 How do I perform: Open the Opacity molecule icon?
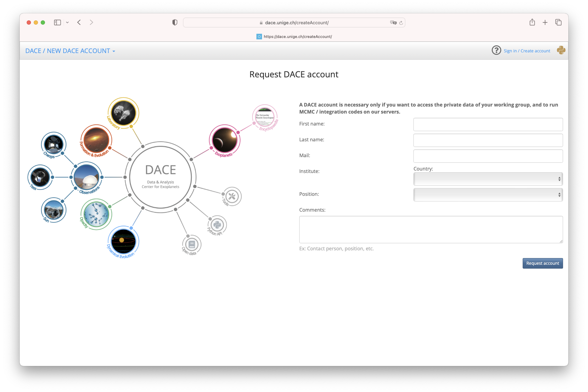(x=96, y=214)
